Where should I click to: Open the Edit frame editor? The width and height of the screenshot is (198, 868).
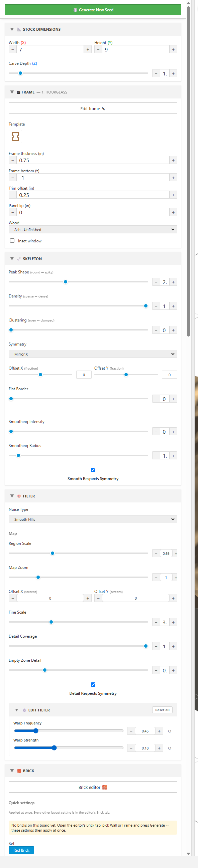[x=93, y=108]
